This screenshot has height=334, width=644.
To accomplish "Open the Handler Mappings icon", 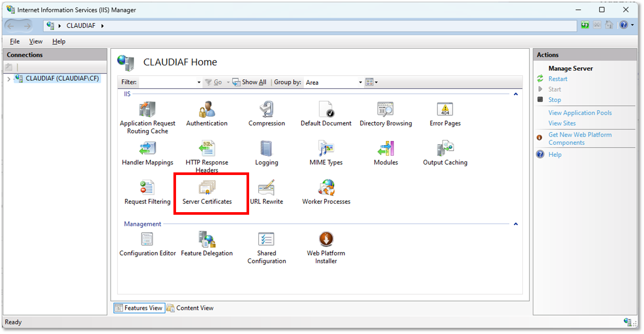I will point(147,153).
